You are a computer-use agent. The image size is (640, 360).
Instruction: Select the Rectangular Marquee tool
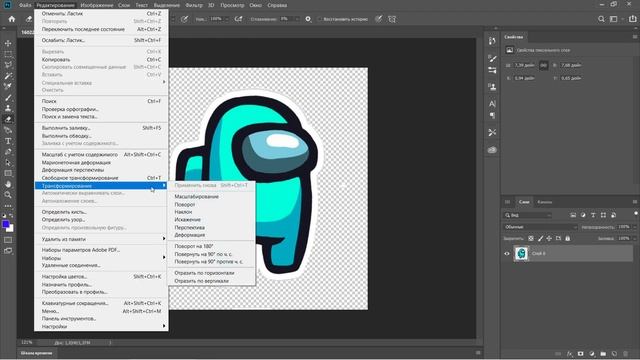8,54
